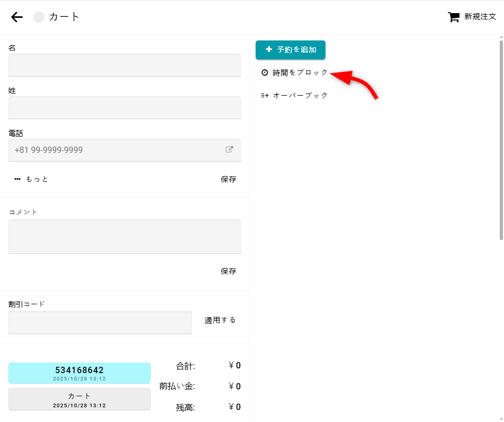Click the plus icon on 予約を追加
Viewport: 504px width, 422px height.
tap(269, 50)
